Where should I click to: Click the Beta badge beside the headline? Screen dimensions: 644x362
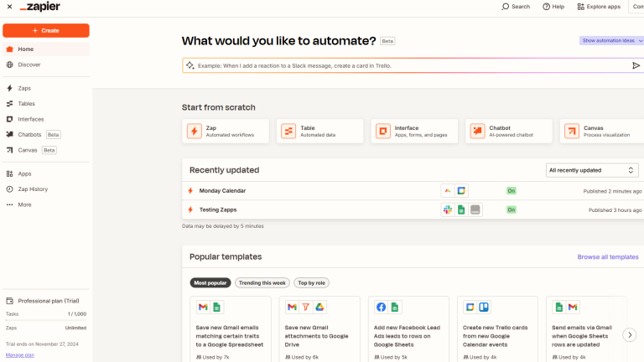coord(387,41)
